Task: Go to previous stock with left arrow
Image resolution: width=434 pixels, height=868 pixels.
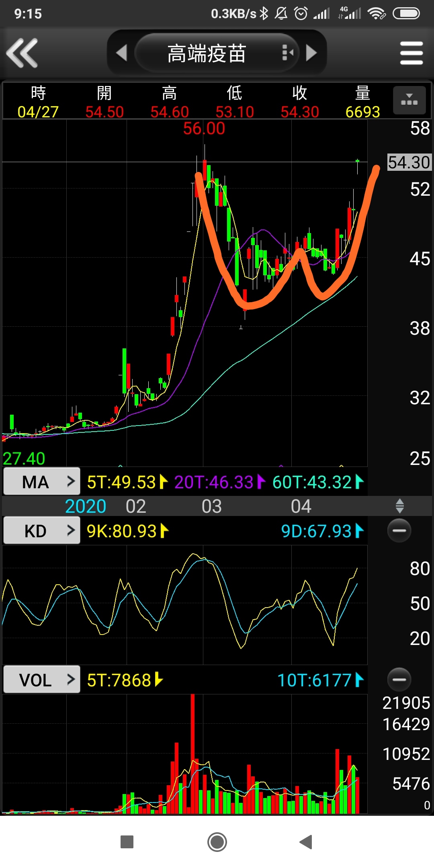Action: point(121,53)
